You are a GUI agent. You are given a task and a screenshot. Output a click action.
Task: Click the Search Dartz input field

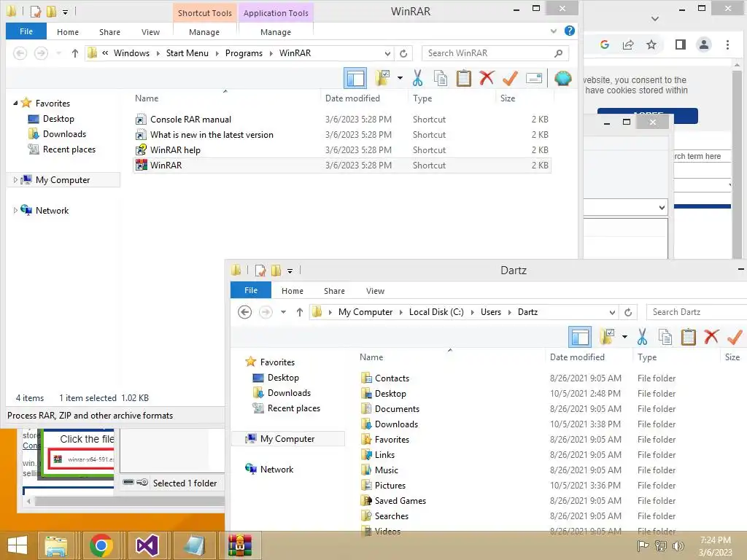697,312
